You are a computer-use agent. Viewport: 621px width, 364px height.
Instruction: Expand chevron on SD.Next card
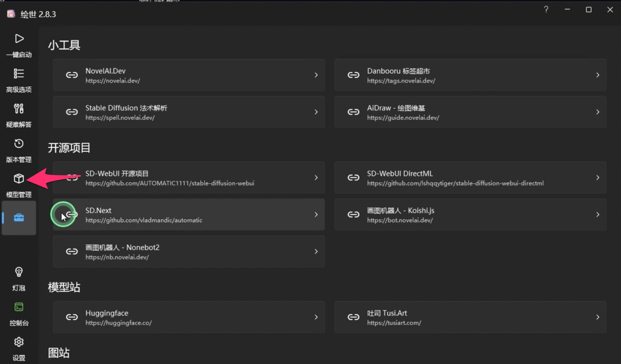(x=316, y=214)
